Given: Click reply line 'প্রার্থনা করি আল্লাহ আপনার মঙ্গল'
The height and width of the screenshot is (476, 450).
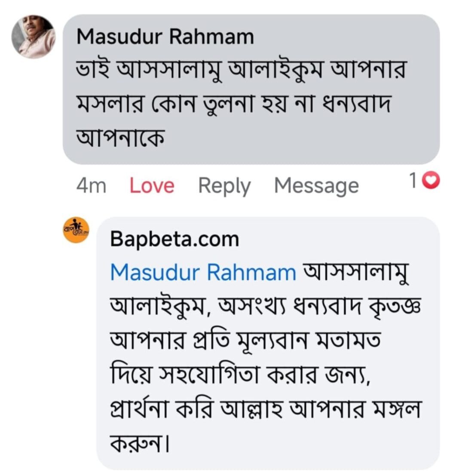Looking at the screenshot, I should pos(264,408).
